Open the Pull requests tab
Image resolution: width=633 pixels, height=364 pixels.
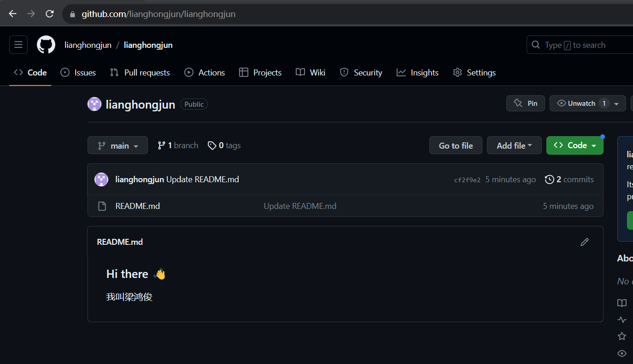click(x=140, y=73)
